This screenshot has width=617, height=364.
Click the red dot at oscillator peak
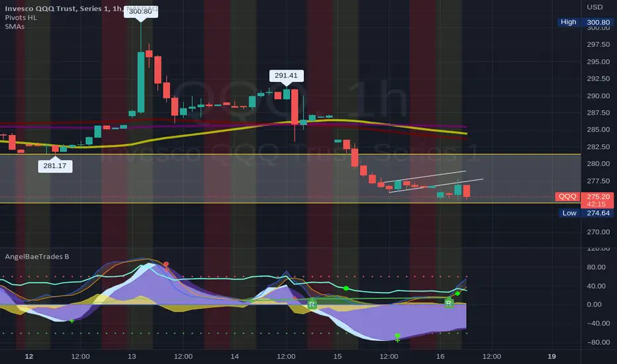[166, 264]
